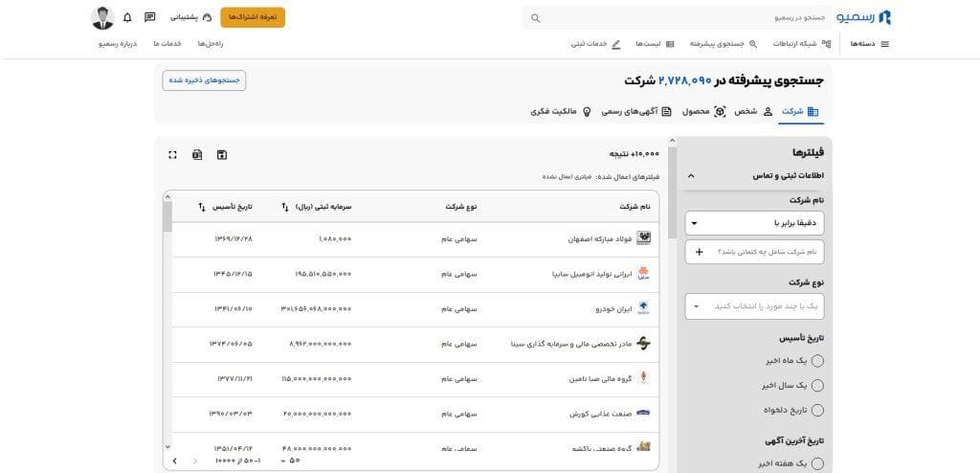Click the صنعت غذایی کورش logo
The width and height of the screenshot is (980, 473).
click(x=643, y=414)
